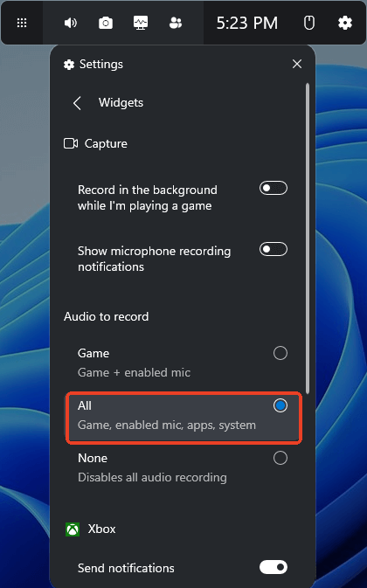The height and width of the screenshot is (588, 367).
Task: Open the Audio widget speaker icon
Action: (71, 24)
